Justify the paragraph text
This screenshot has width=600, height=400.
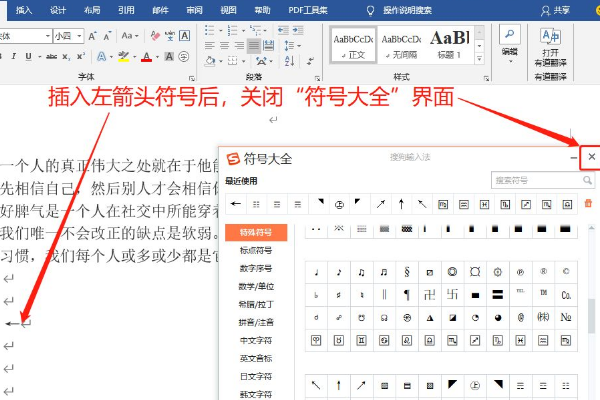[254, 46]
